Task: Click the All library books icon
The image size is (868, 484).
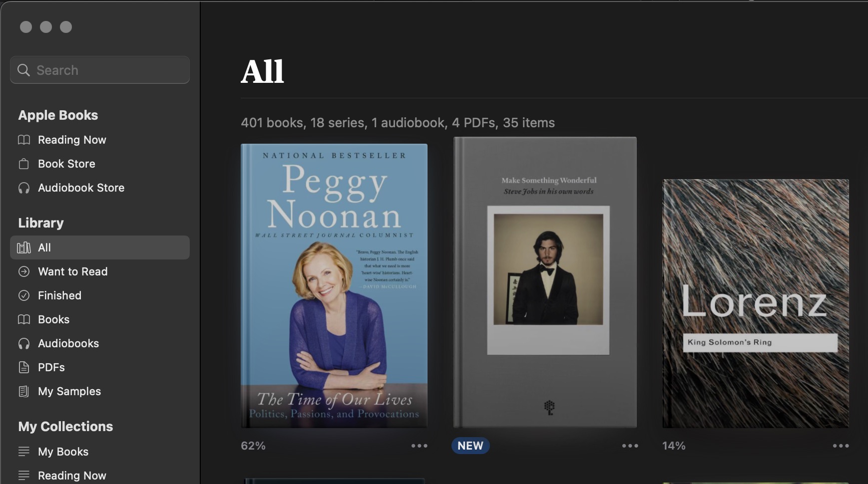Action: pyautogui.click(x=24, y=247)
